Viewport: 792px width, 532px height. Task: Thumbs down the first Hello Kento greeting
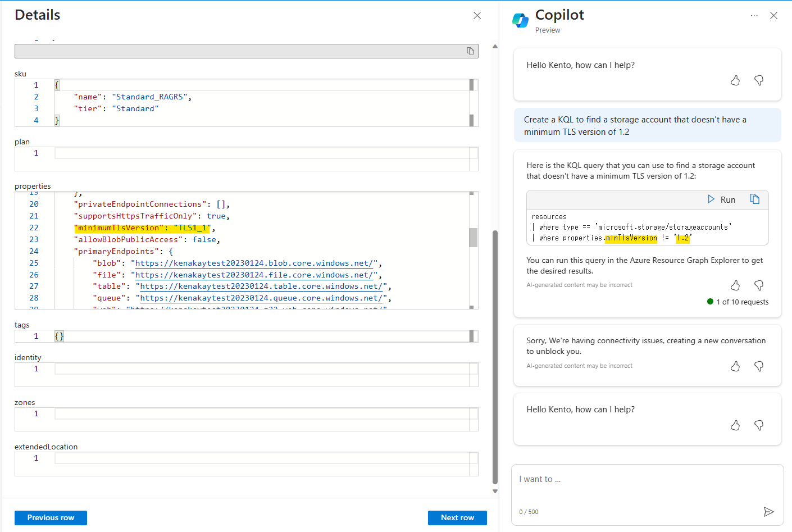click(x=759, y=80)
